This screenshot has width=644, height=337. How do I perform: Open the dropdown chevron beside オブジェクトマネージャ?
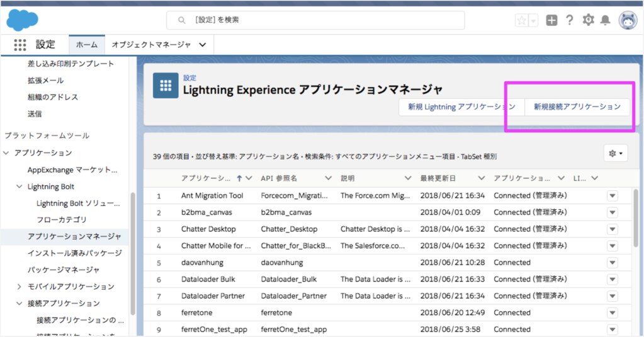(203, 45)
